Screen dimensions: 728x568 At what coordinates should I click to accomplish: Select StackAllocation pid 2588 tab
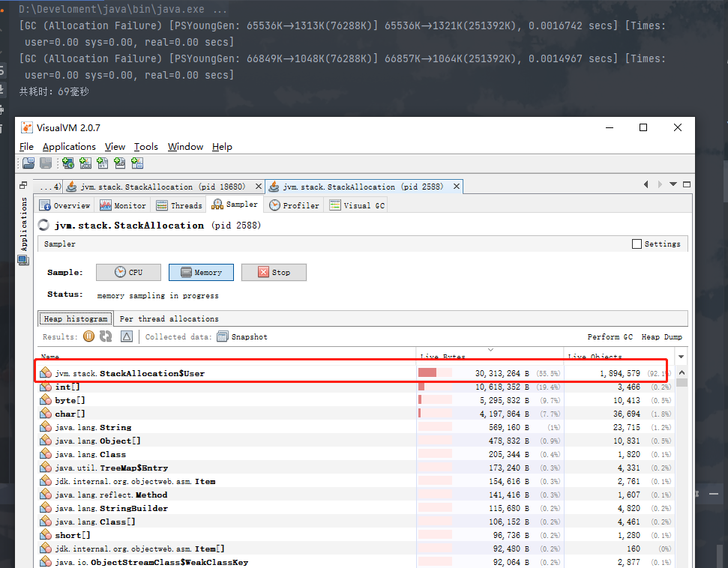point(364,187)
